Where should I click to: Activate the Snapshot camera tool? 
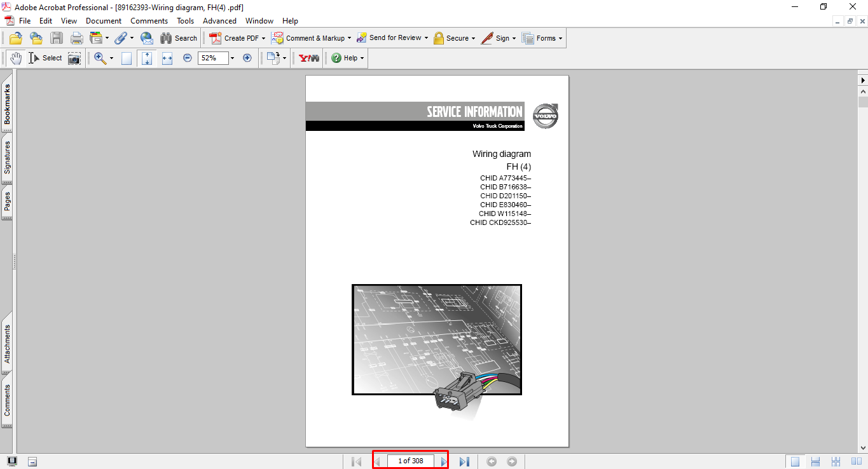point(74,58)
